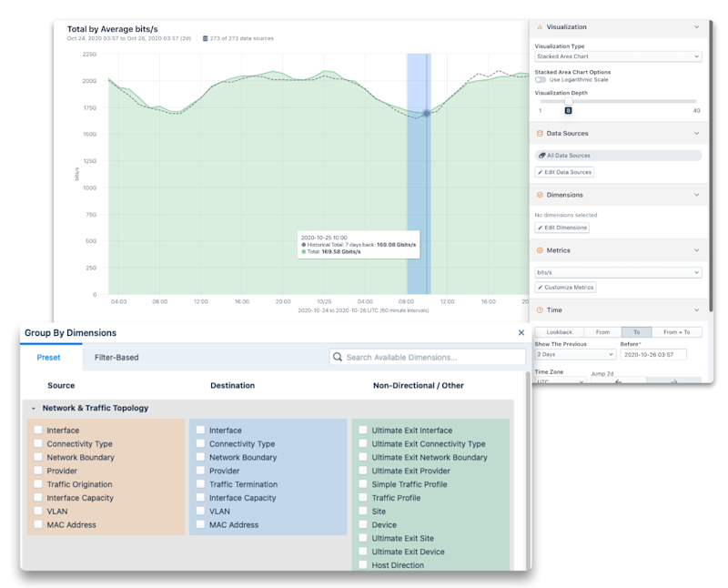This screenshot has width=728, height=588.
Task: Click the Visualization Depth slider handle
Action: tap(568, 102)
